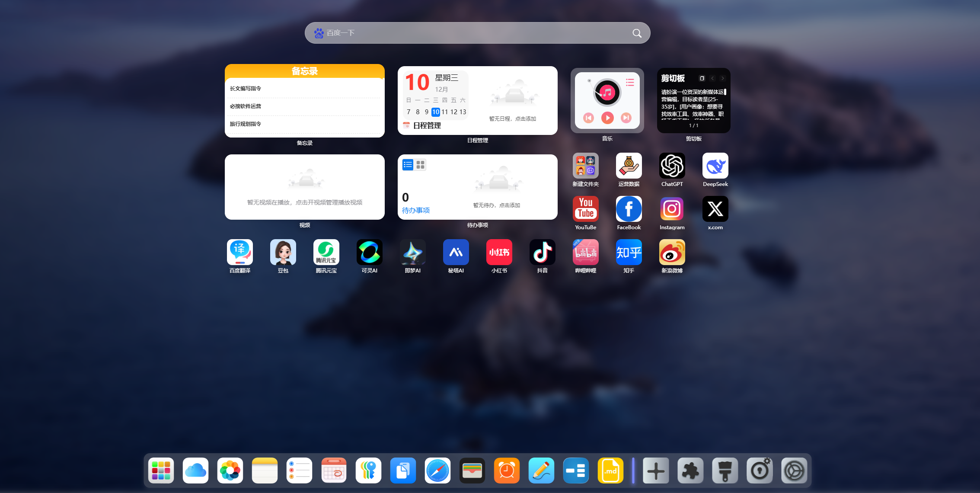
Task: Click the .md markdown file dock icon
Action: coord(610,471)
